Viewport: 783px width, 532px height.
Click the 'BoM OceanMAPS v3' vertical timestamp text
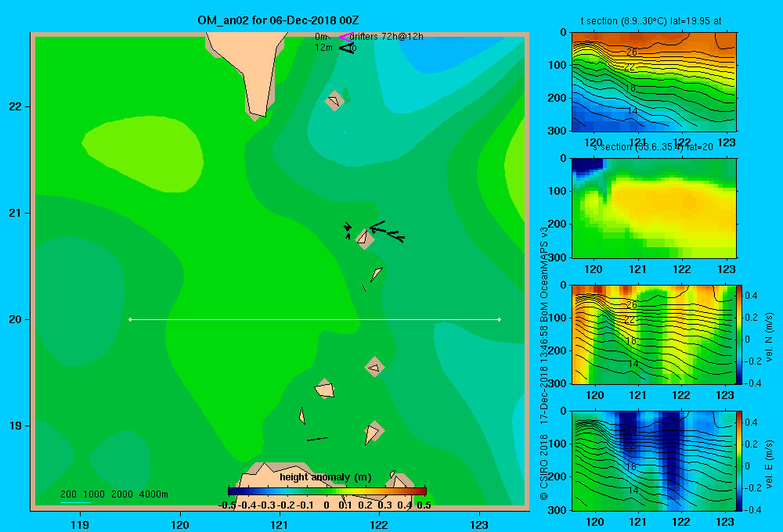544,275
